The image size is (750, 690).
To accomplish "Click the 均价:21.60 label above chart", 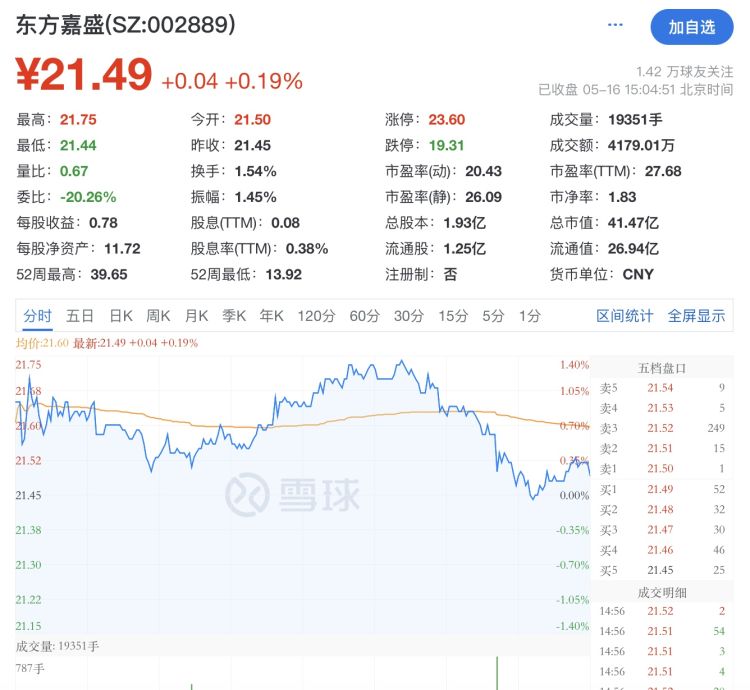I will pyautogui.click(x=42, y=343).
